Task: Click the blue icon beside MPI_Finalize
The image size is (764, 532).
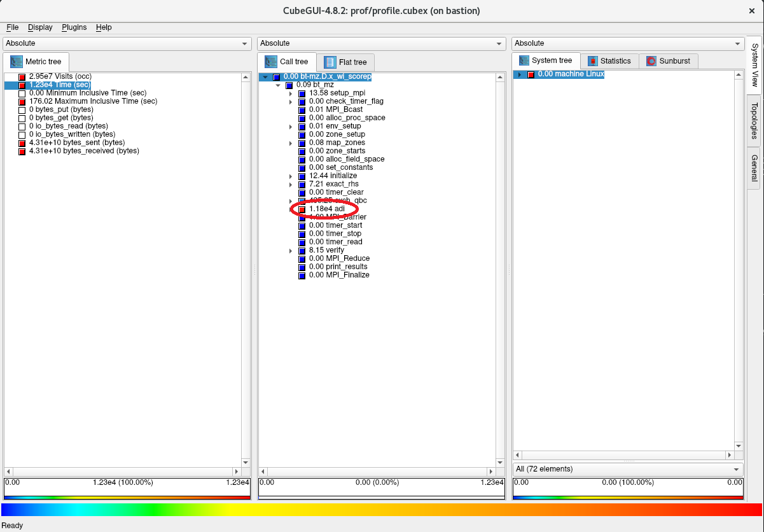Action: click(302, 276)
